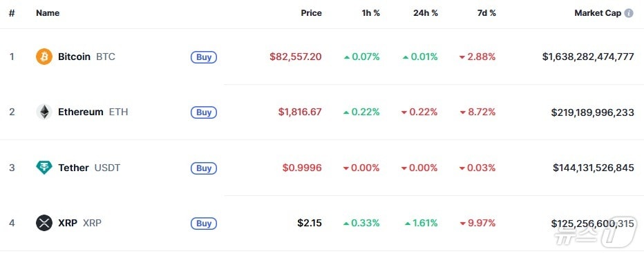This screenshot has width=644, height=256.
Task: Sort by the 24h % column header
Action: [x=426, y=13]
